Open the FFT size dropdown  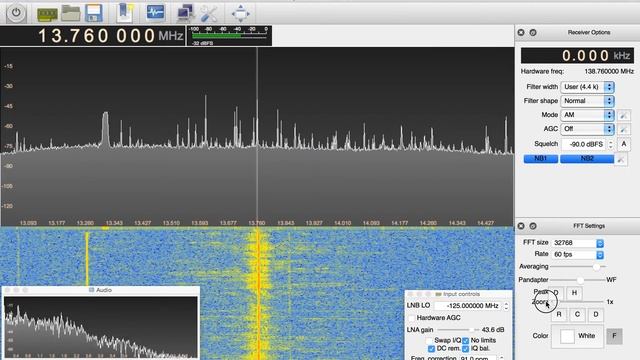[578, 243]
